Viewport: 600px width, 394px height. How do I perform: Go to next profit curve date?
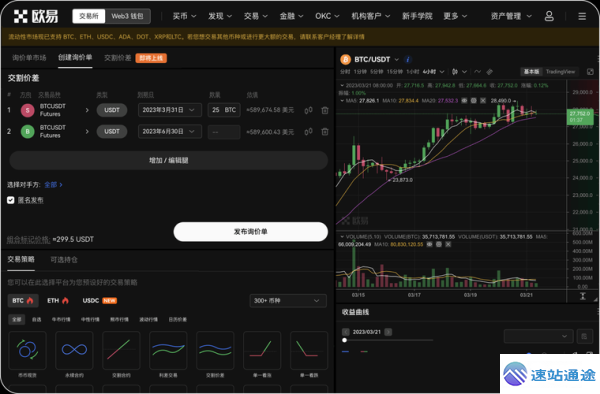point(388,332)
